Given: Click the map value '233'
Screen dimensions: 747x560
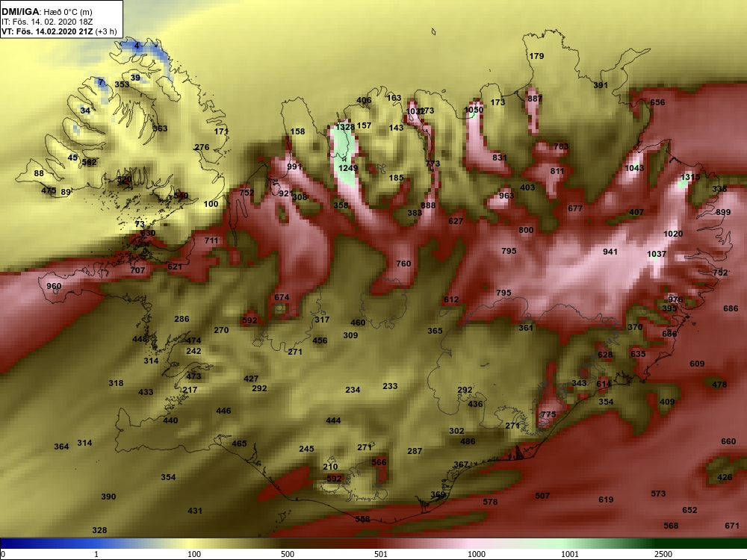Looking at the screenshot, I should tap(390, 386).
